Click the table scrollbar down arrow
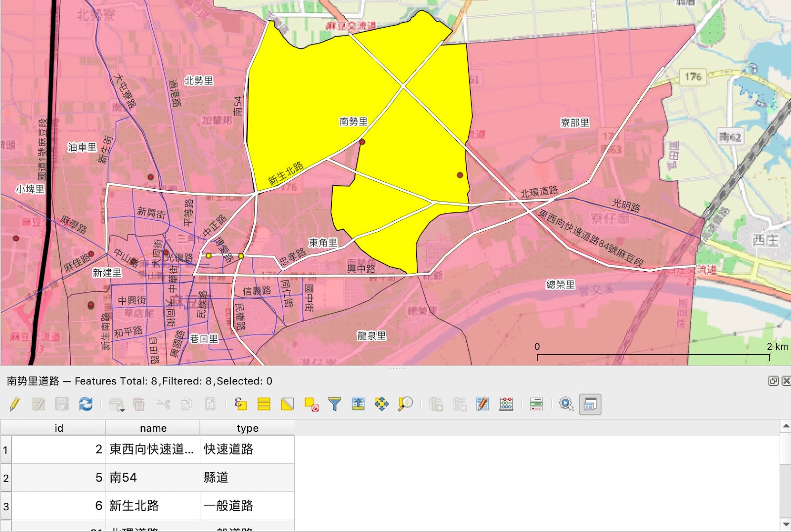 785,524
